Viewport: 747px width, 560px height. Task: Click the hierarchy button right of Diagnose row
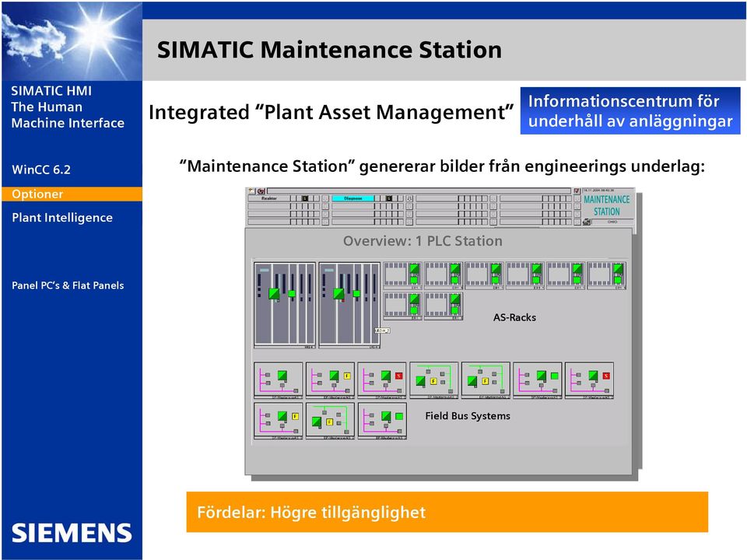(x=409, y=198)
